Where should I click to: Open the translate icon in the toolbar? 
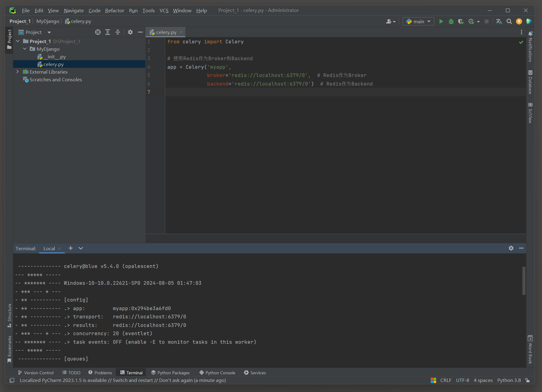[499, 21]
